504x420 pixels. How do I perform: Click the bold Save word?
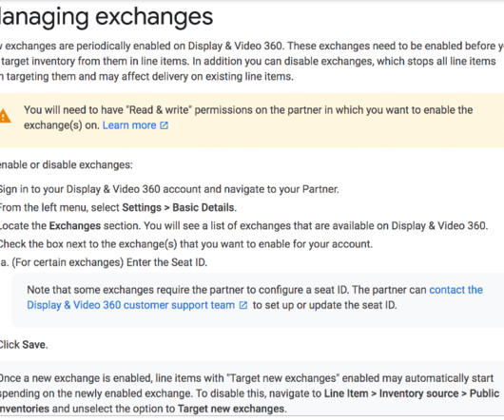click(x=33, y=345)
